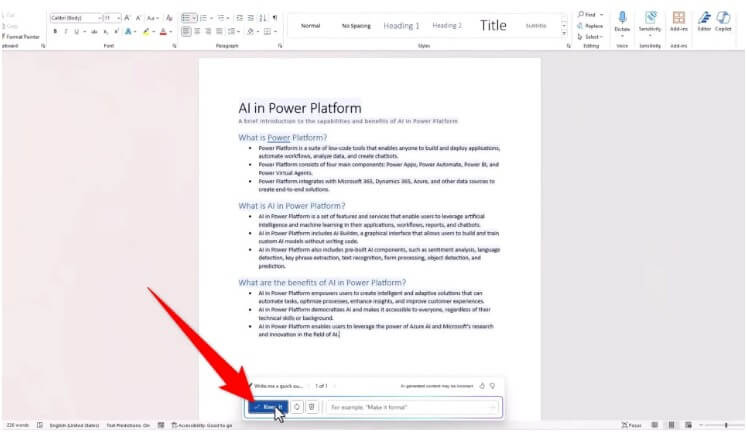Justify the paragraph text
This screenshot has width=747, height=433.
tap(219, 31)
